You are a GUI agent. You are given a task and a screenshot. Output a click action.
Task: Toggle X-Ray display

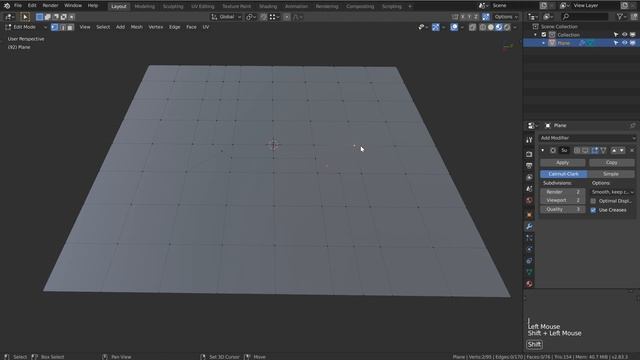click(472, 27)
